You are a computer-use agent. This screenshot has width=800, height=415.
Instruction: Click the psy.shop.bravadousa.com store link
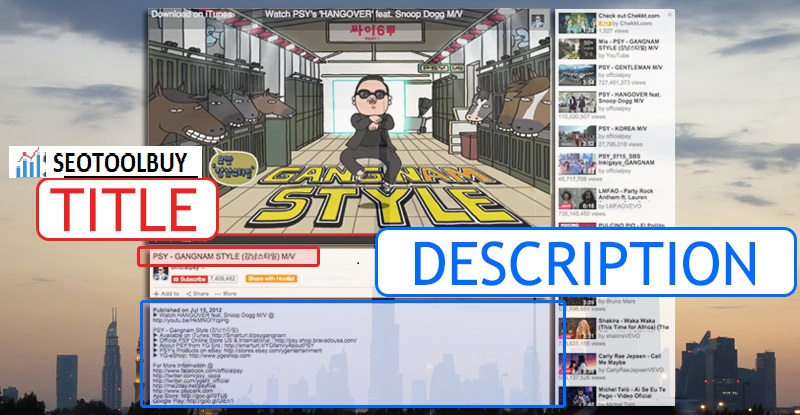coord(315,340)
